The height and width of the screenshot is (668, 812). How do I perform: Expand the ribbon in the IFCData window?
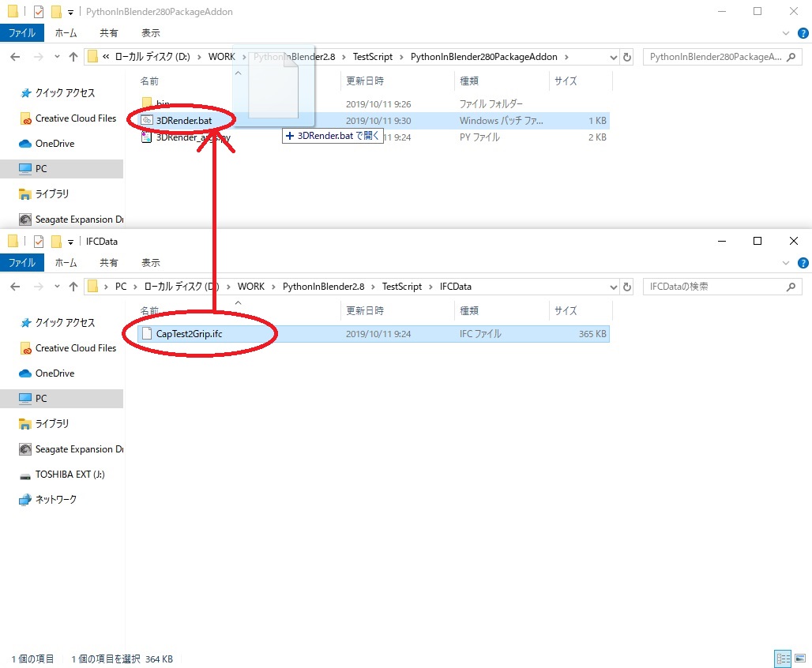[786, 263]
